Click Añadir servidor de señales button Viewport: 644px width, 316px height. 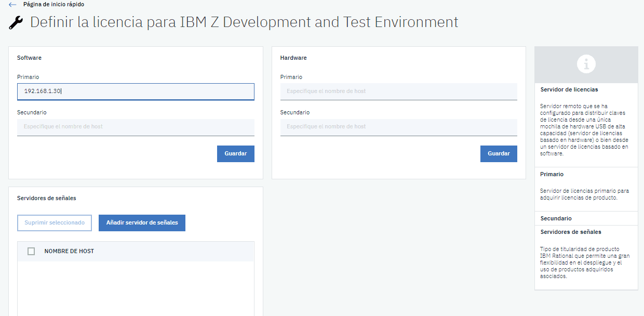tap(142, 222)
